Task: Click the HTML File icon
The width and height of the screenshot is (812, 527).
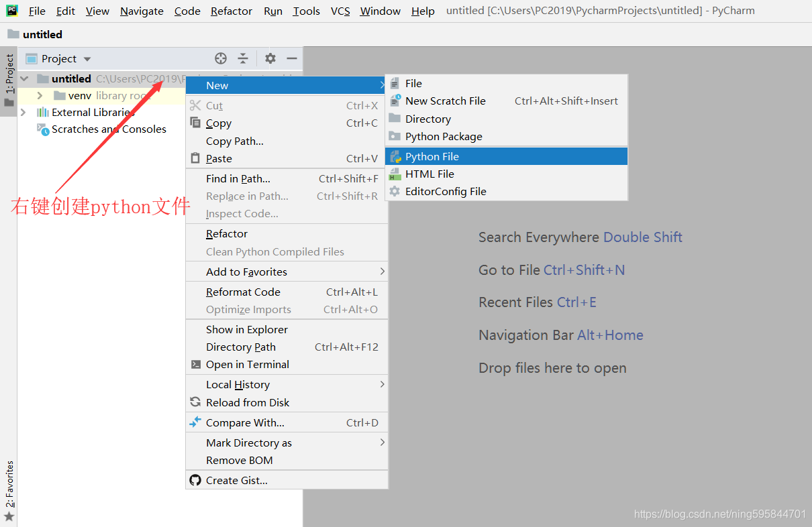Action: point(395,174)
